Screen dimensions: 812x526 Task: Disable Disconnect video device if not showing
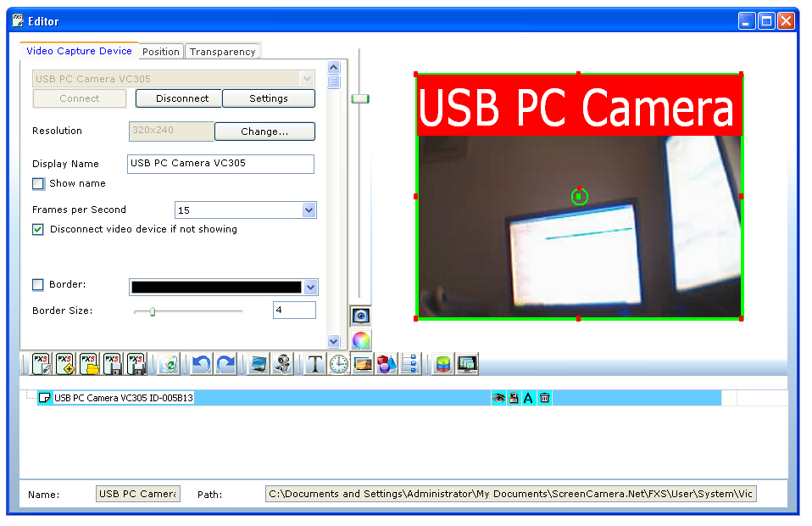[x=38, y=229]
